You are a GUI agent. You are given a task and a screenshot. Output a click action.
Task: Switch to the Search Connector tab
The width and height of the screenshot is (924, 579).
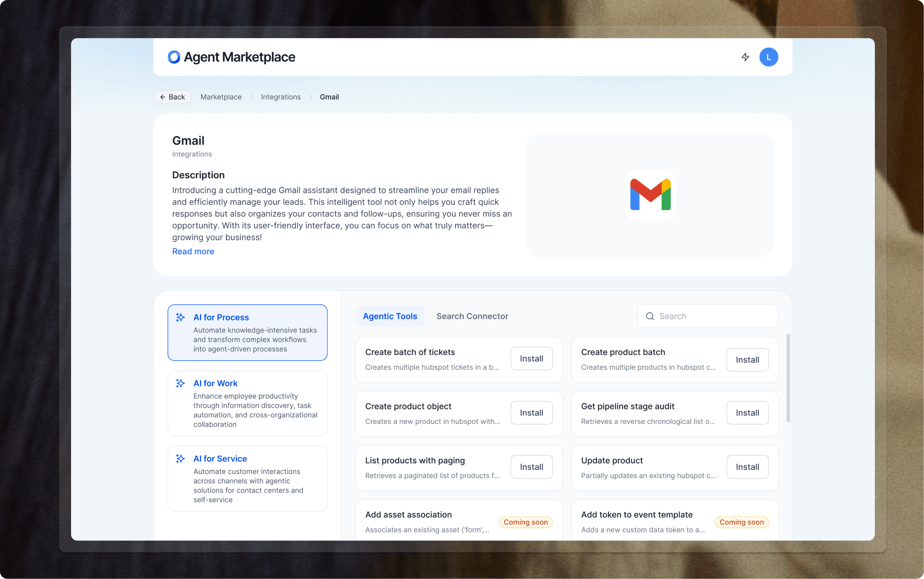[x=472, y=316]
